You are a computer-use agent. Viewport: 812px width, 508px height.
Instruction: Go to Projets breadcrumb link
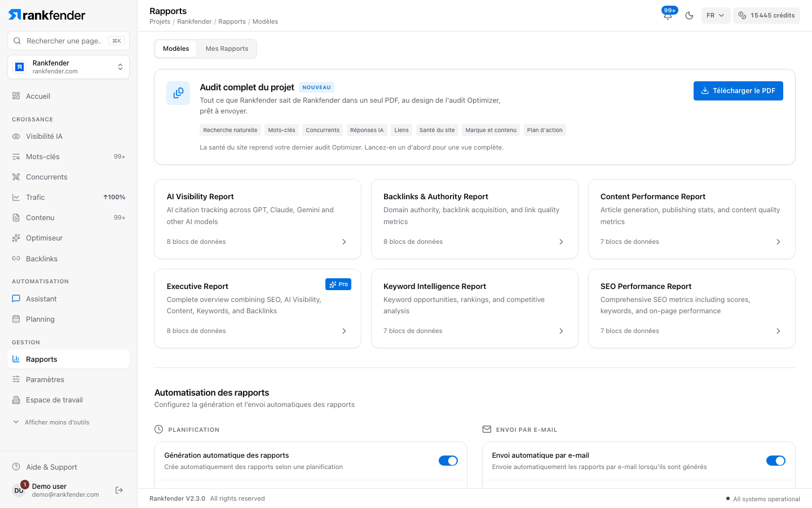tap(160, 21)
